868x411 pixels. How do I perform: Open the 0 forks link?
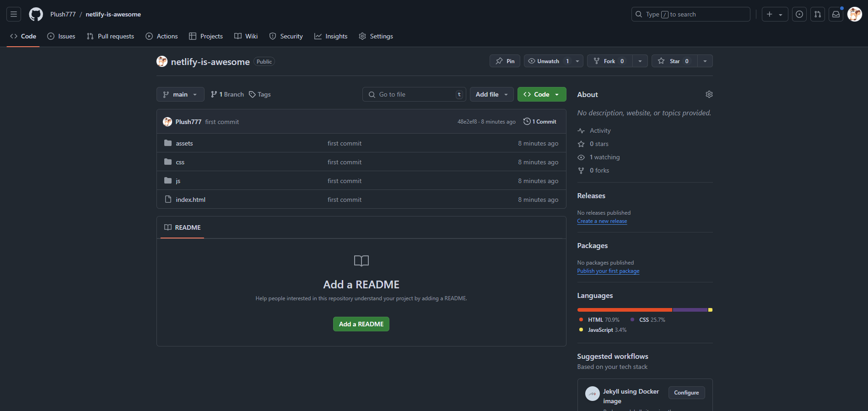pyautogui.click(x=593, y=170)
